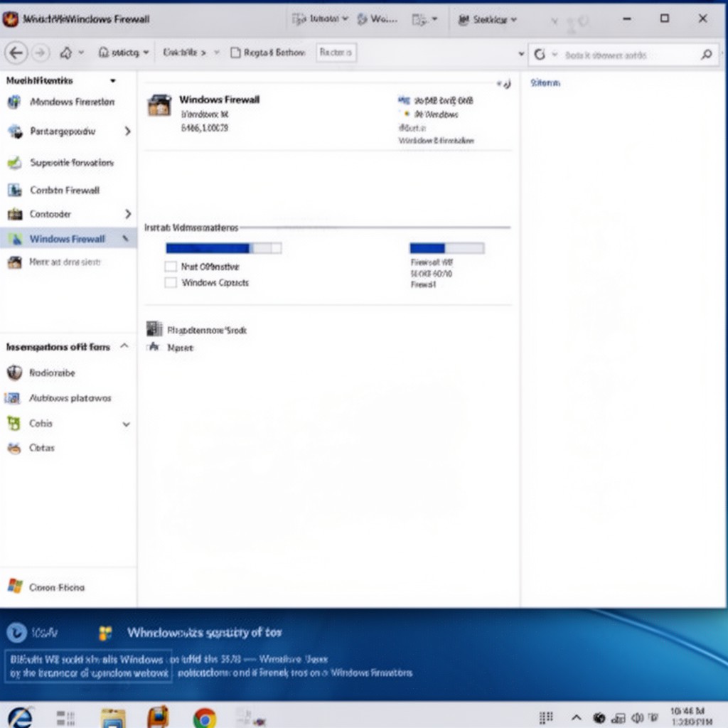This screenshot has height=728, width=728.
Task: Click the magnifier search icon
Action: coord(707,55)
